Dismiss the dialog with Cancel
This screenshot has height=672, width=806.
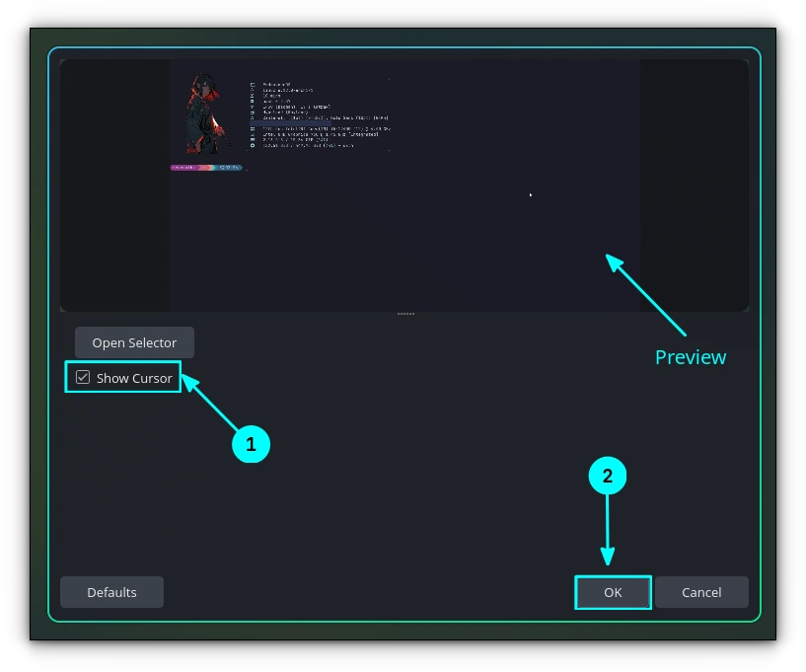coord(701,592)
